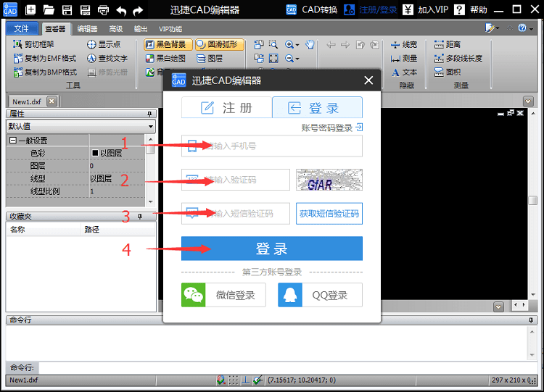Click the 请输入手机号 phone field
This screenshot has height=392, width=544.
(x=272, y=146)
